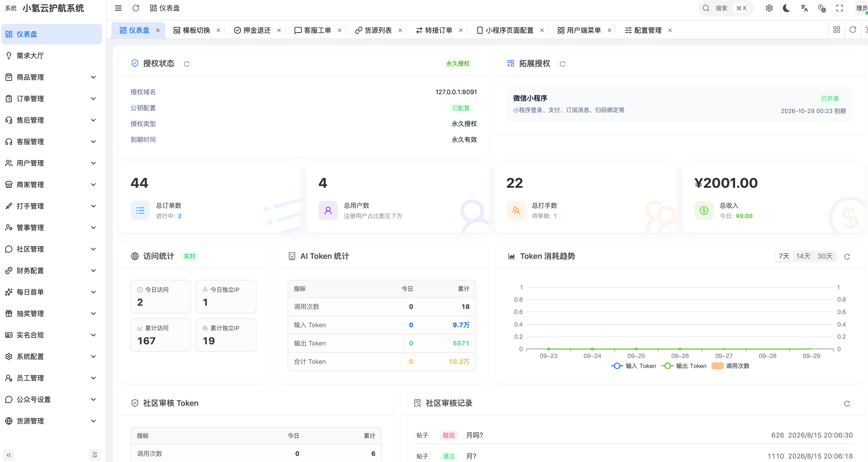Switch to 客服工单 tab
The height and width of the screenshot is (462, 868).
(313, 30)
